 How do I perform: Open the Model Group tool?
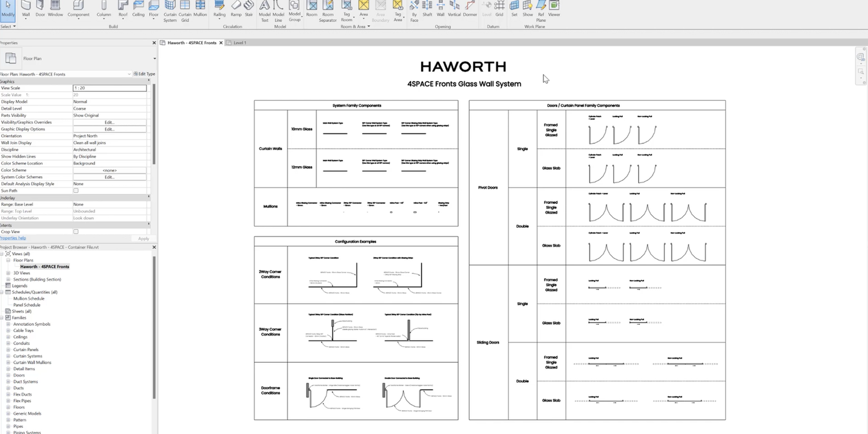294,11
